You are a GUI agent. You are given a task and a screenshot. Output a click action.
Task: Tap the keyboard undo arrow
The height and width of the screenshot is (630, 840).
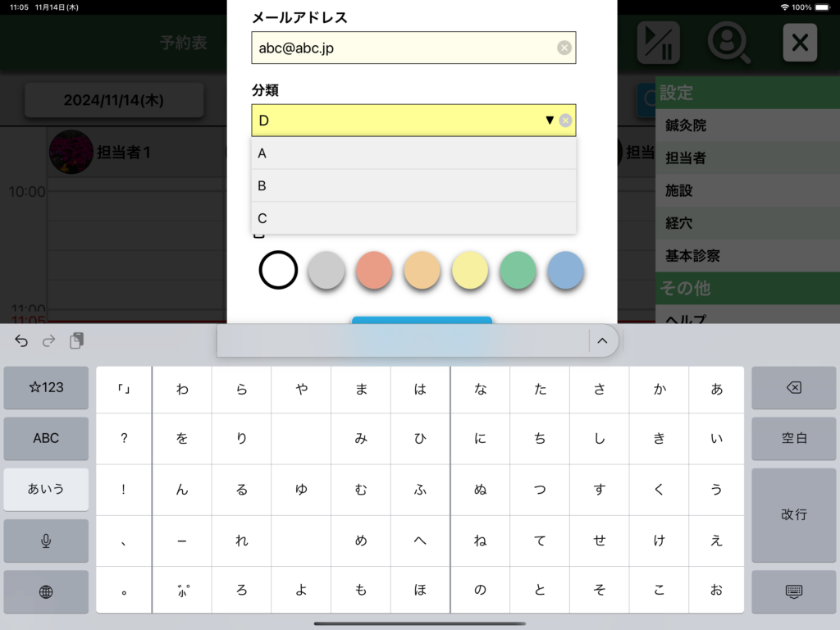(x=21, y=341)
